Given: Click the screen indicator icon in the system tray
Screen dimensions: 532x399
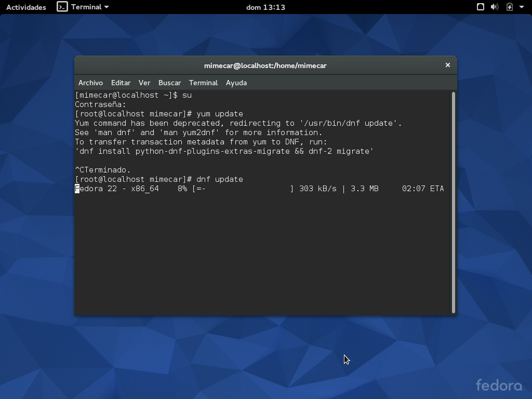Looking at the screenshot, I should (x=481, y=7).
